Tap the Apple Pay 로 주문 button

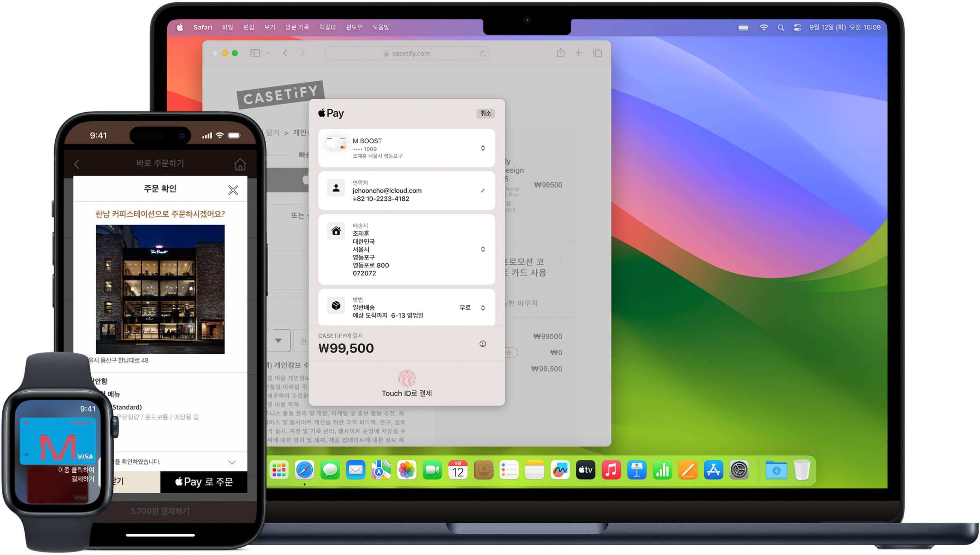click(x=204, y=482)
